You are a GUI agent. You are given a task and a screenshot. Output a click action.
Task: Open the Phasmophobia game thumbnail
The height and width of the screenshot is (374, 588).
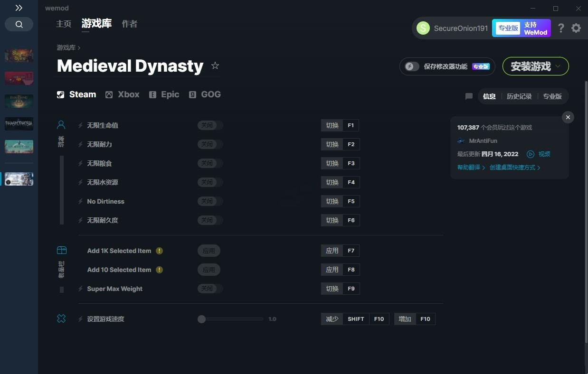point(19,124)
